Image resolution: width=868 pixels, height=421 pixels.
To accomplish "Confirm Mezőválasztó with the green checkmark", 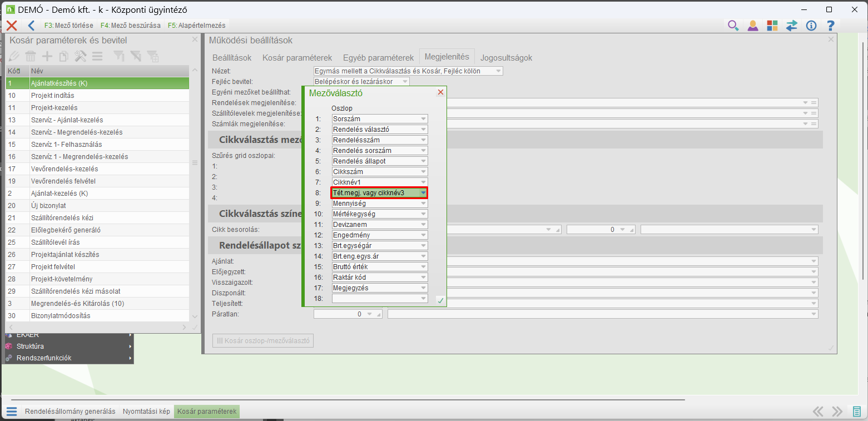I will (440, 300).
